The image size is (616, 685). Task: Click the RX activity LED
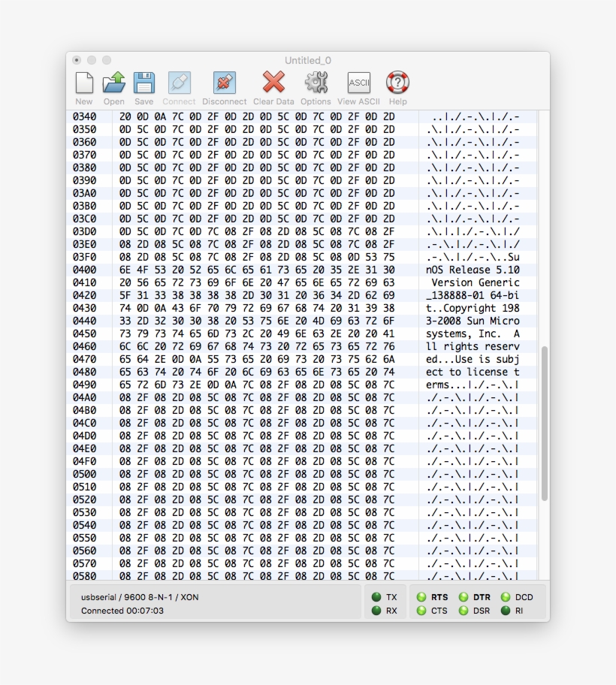[378, 610]
